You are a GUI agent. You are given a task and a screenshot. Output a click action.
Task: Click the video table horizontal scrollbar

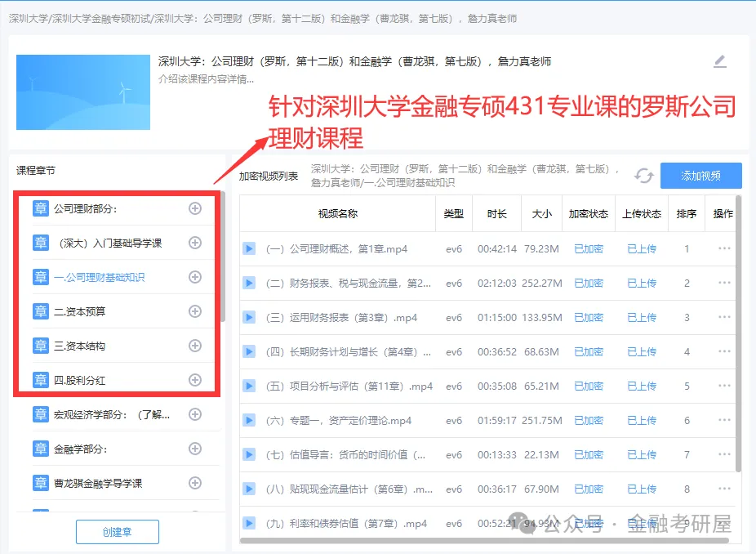pyautogui.click(x=484, y=540)
